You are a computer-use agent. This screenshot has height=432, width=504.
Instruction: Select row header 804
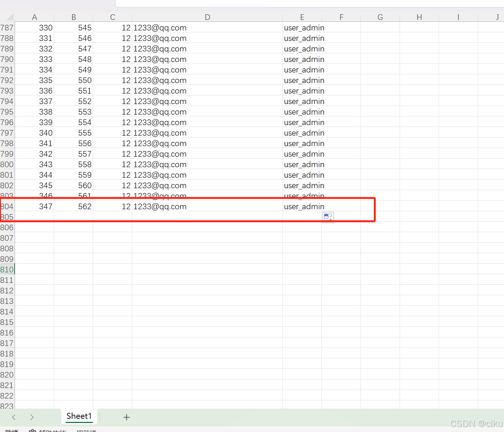(7, 207)
